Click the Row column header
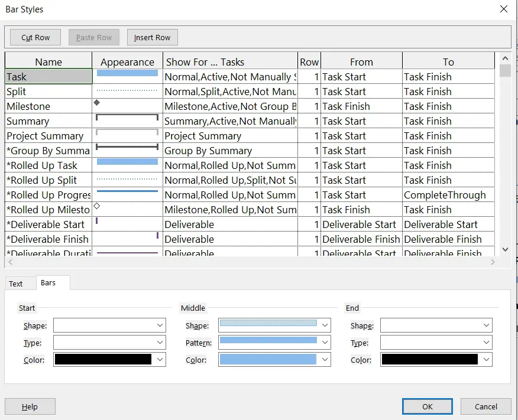The width and height of the screenshot is (518, 420). (309, 61)
